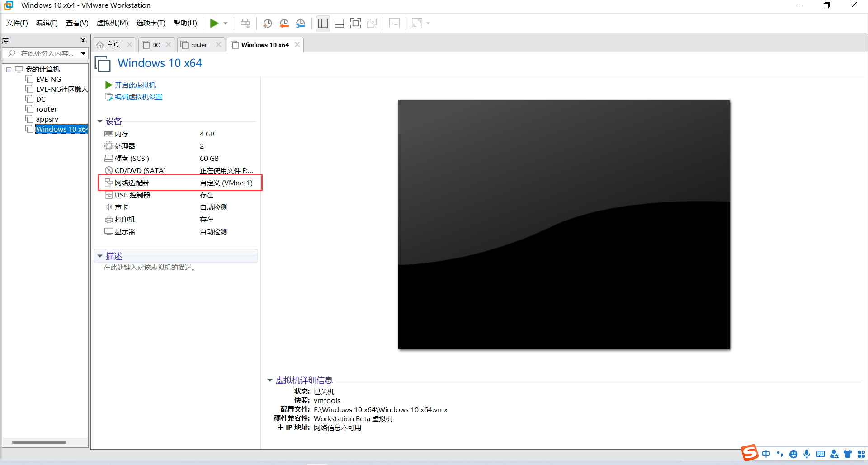Viewport: 868px width, 465px height.
Task: Click the virtual machine screen thumbnail
Action: point(564,225)
